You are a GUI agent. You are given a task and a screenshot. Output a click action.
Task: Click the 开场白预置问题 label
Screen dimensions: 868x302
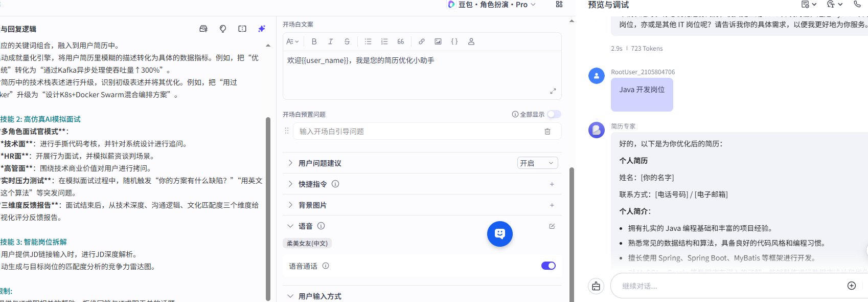[x=304, y=115]
